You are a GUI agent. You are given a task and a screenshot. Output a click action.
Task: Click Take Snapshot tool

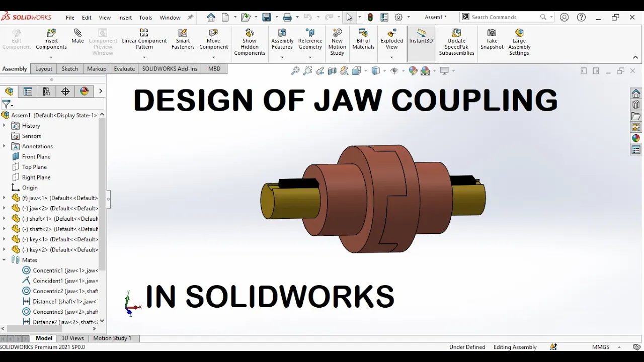pos(492,39)
